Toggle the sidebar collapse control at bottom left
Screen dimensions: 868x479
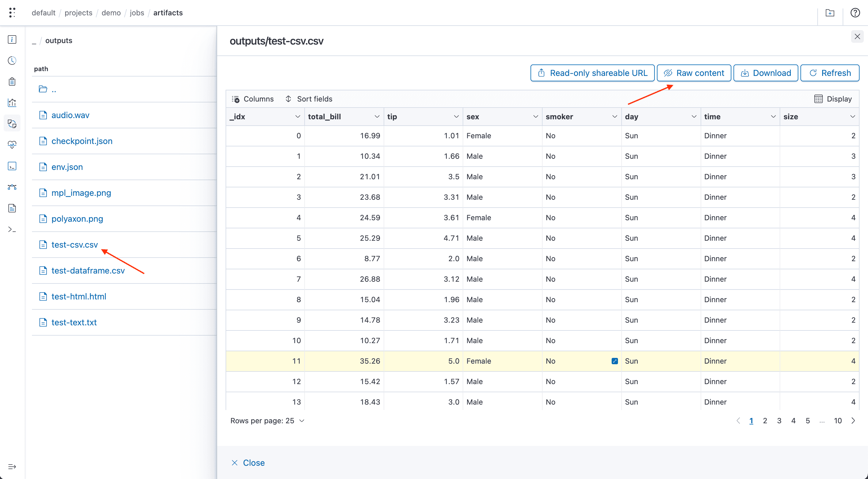[12, 467]
